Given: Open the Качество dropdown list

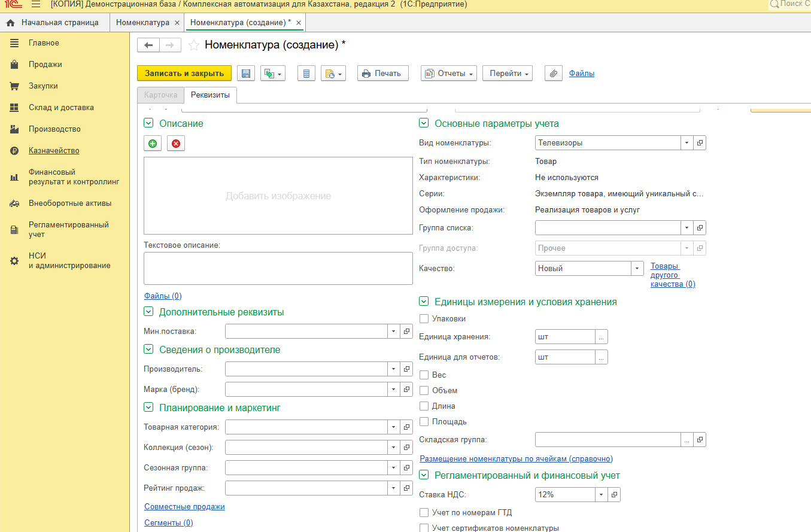Looking at the screenshot, I should [x=637, y=269].
